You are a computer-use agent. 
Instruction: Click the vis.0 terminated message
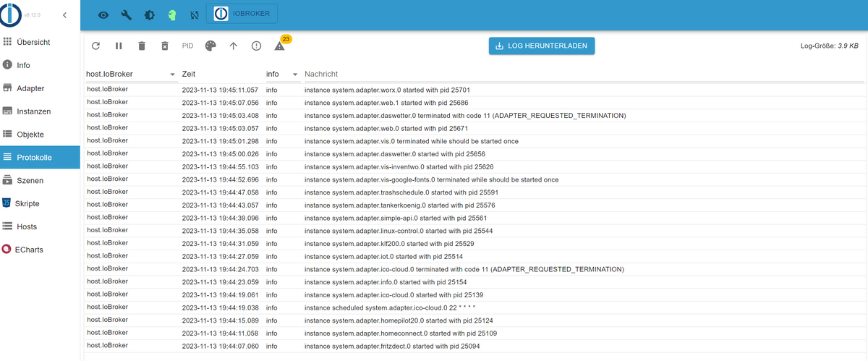click(412, 141)
